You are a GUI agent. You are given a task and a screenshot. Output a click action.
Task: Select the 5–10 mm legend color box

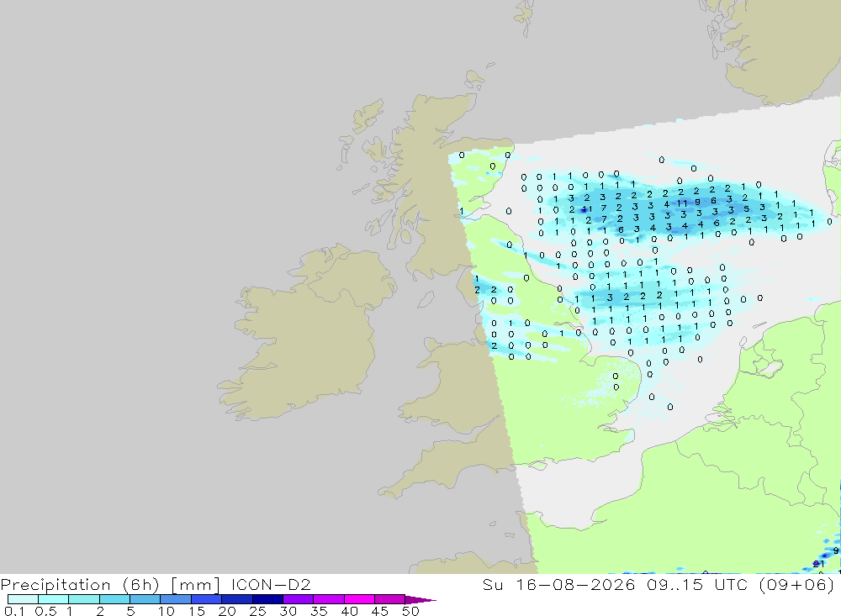click(x=145, y=599)
